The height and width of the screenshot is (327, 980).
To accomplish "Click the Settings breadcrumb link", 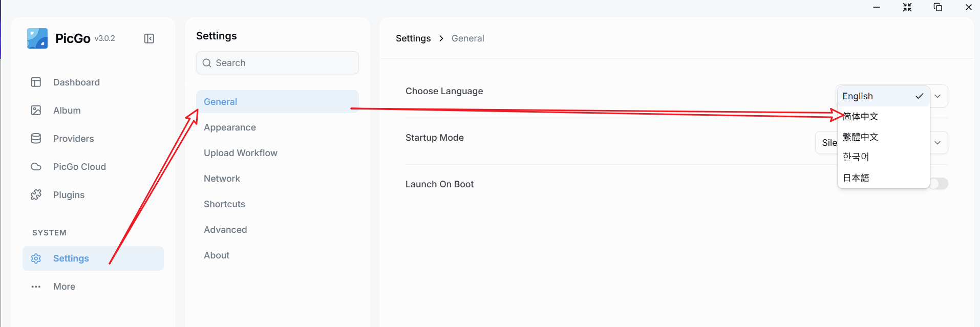I will click(413, 38).
